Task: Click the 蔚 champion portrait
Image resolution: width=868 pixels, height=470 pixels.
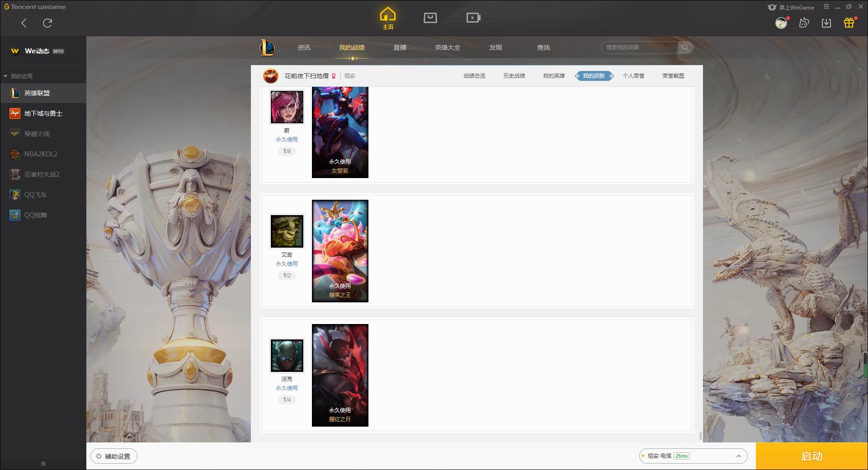Action: [287, 107]
